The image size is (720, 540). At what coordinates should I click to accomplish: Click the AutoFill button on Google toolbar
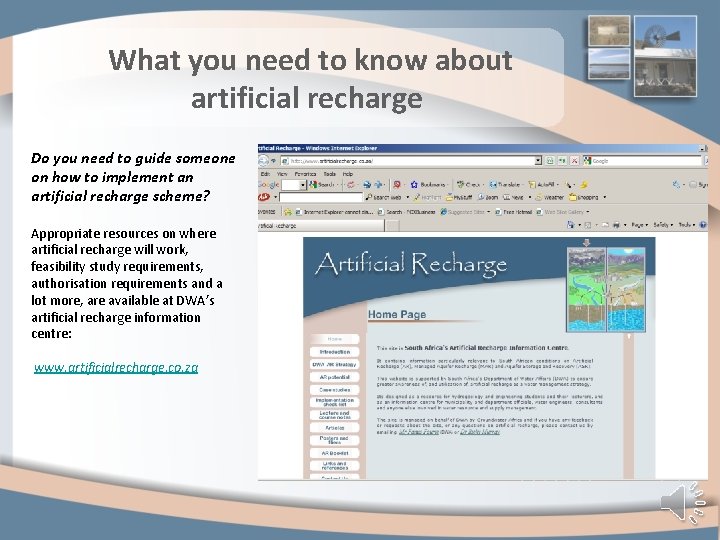541,185
